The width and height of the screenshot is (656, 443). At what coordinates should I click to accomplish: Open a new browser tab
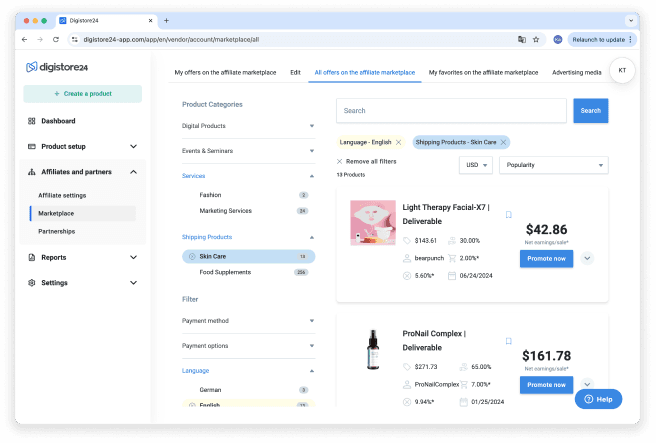point(166,20)
